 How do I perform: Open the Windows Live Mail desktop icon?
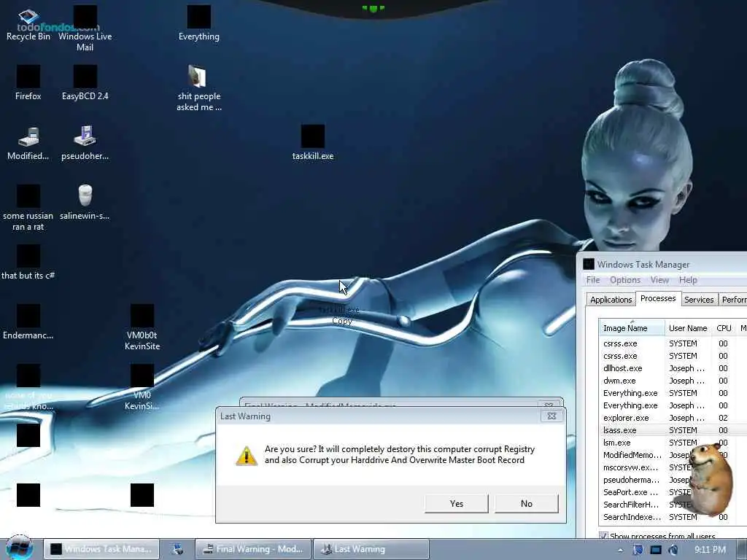[x=85, y=28]
